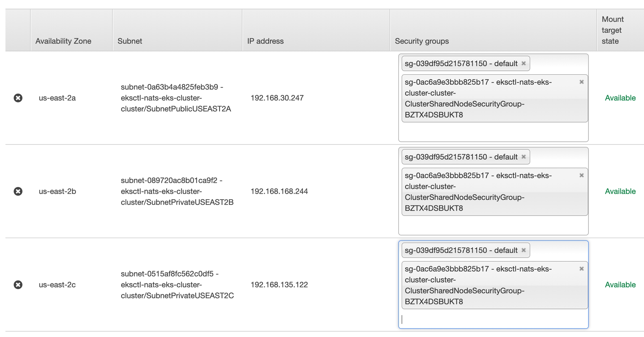Click the Subnet column header
Screen dimensions: 644x337
click(x=130, y=41)
